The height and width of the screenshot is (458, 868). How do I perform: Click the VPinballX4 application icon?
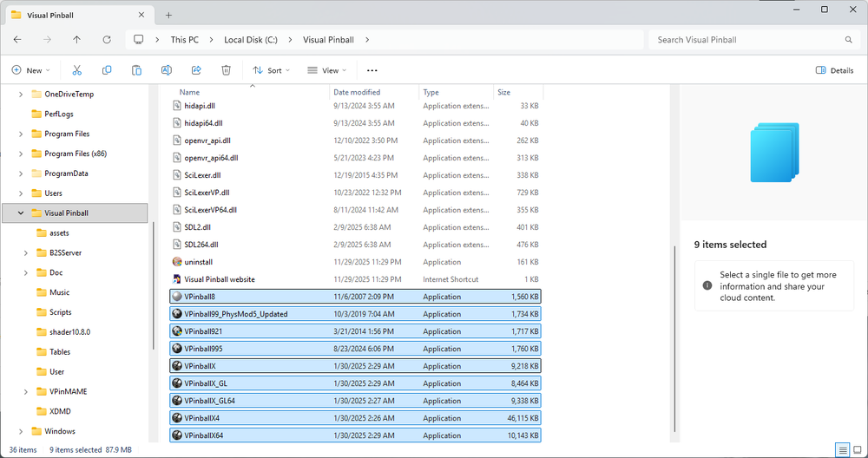click(x=177, y=418)
